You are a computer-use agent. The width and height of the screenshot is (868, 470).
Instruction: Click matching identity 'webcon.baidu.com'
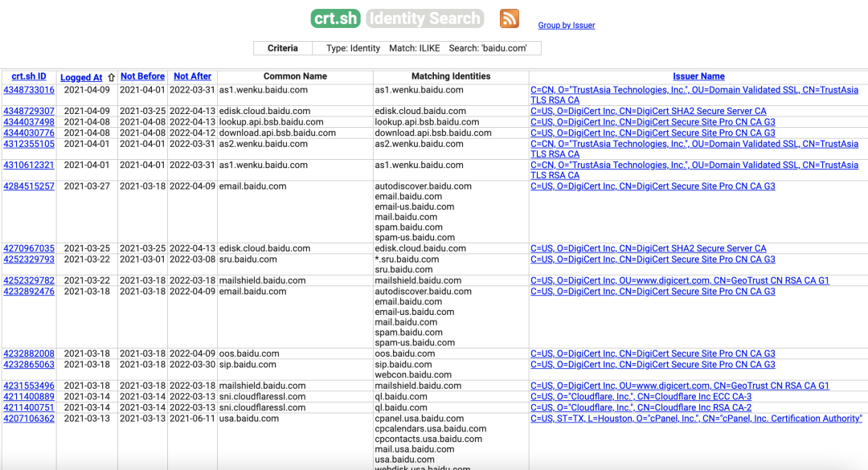413,374
